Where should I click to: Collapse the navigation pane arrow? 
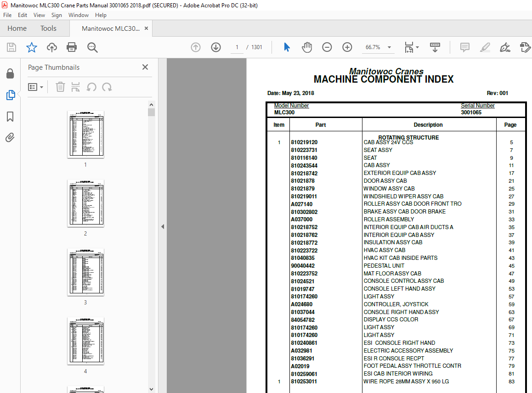click(x=163, y=226)
